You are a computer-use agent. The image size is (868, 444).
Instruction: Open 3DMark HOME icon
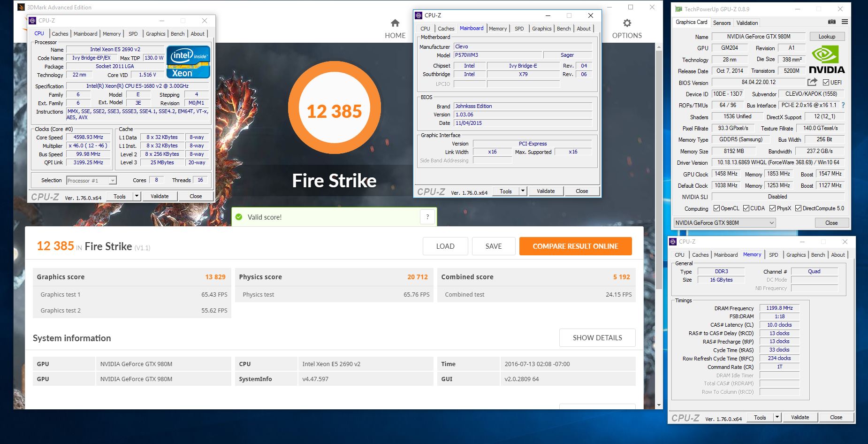(395, 23)
